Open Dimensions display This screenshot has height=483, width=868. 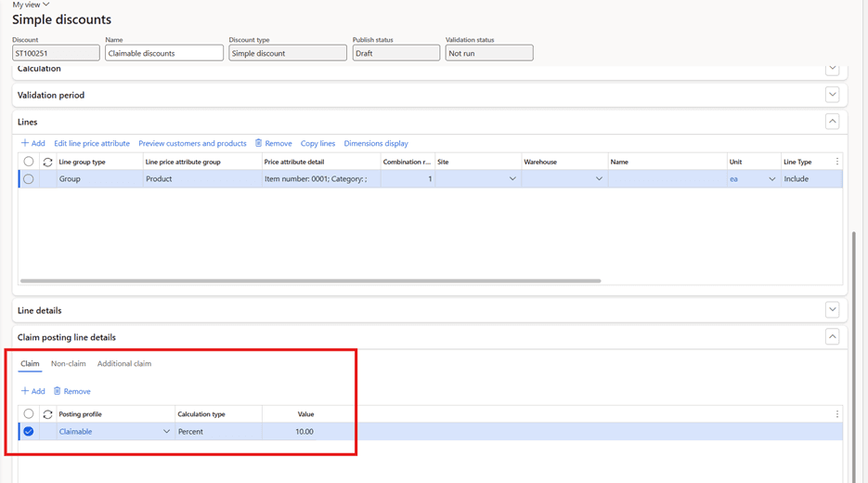[376, 143]
